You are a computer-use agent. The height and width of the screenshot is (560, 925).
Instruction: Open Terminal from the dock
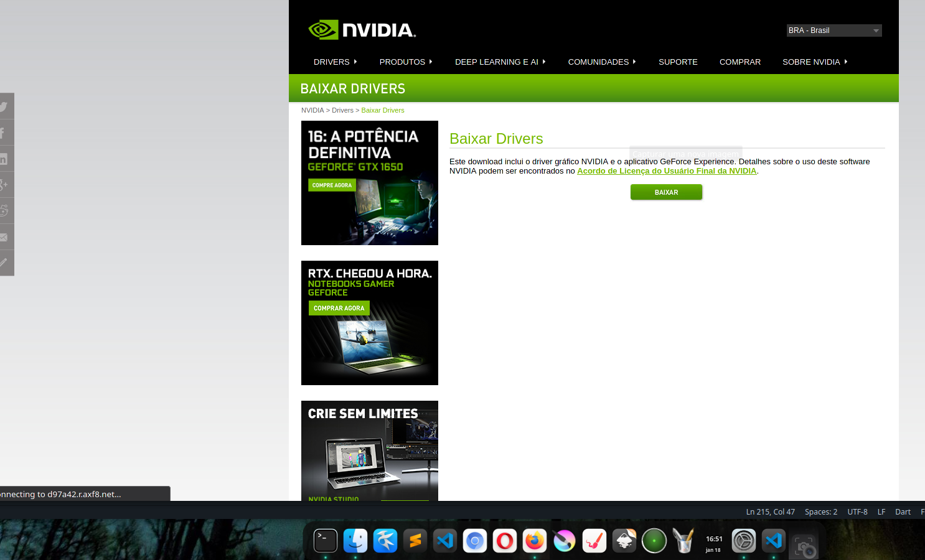(x=326, y=541)
